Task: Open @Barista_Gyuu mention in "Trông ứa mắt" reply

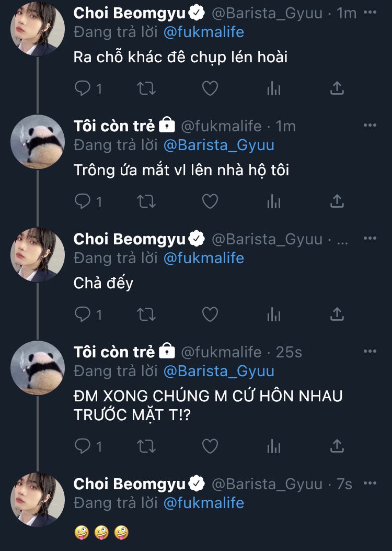Action: [x=218, y=145]
